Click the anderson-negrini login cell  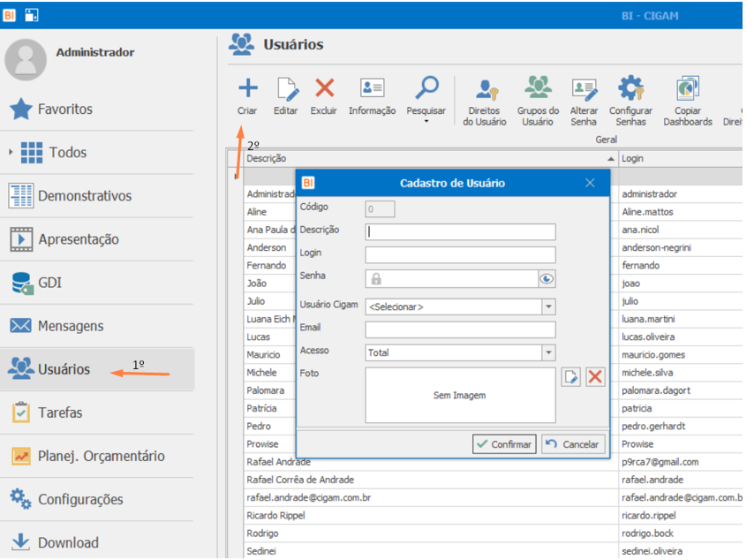tap(681, 247)
